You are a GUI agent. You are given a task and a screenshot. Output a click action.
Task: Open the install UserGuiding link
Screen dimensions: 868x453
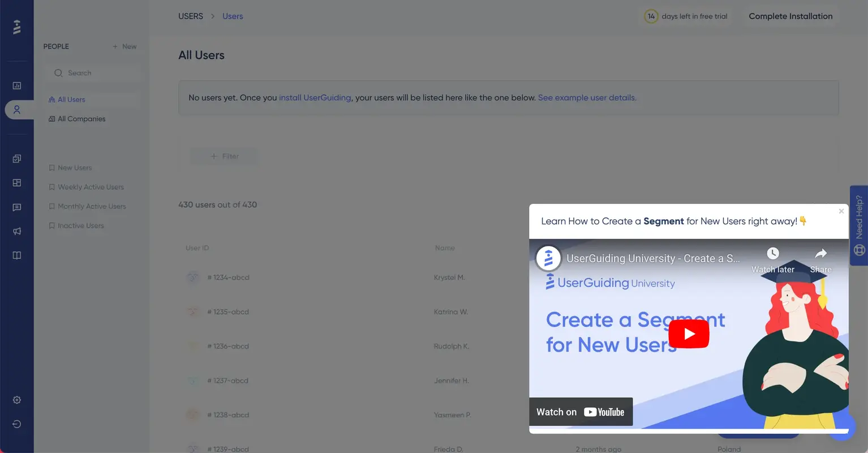click(x=315, y=97)
